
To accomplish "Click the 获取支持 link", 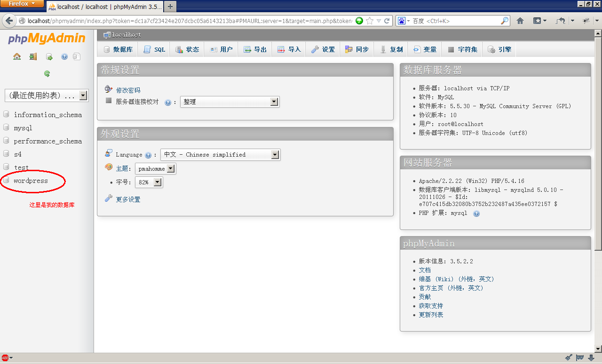I will (431, 306).
